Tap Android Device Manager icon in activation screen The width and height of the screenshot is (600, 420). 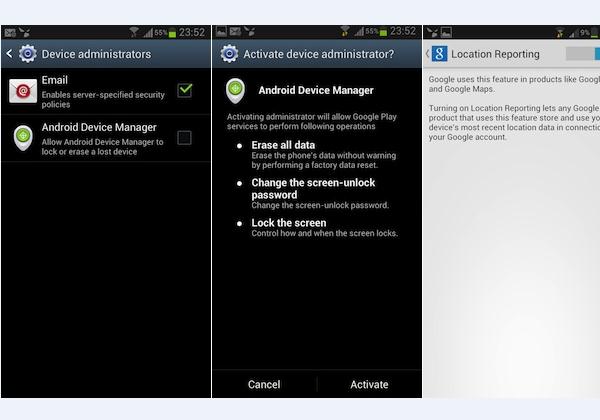pyautogui.click(x=235, y=91)
